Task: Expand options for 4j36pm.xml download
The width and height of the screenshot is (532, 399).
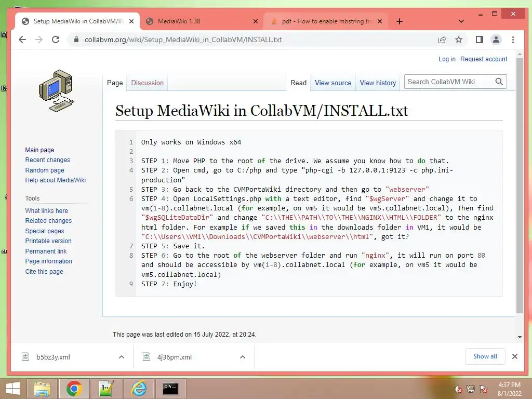Action: coord(243,357)
